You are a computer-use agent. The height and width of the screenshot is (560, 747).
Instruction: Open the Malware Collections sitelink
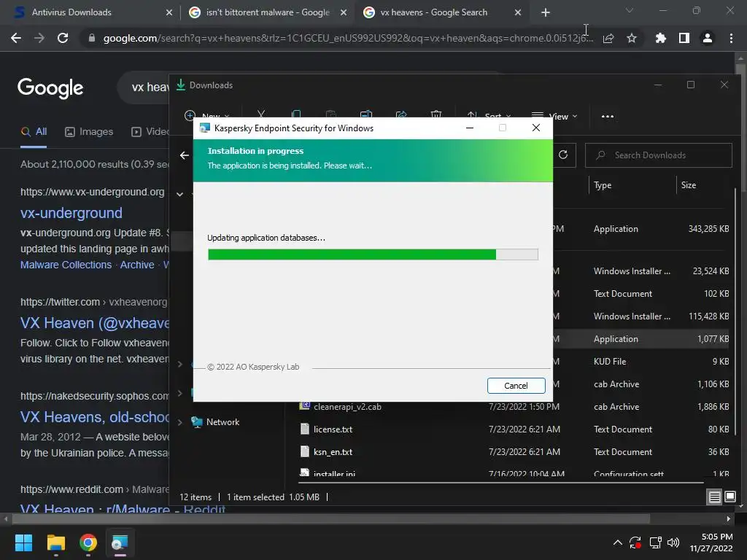pyautogui.click(x=66, y=265)
